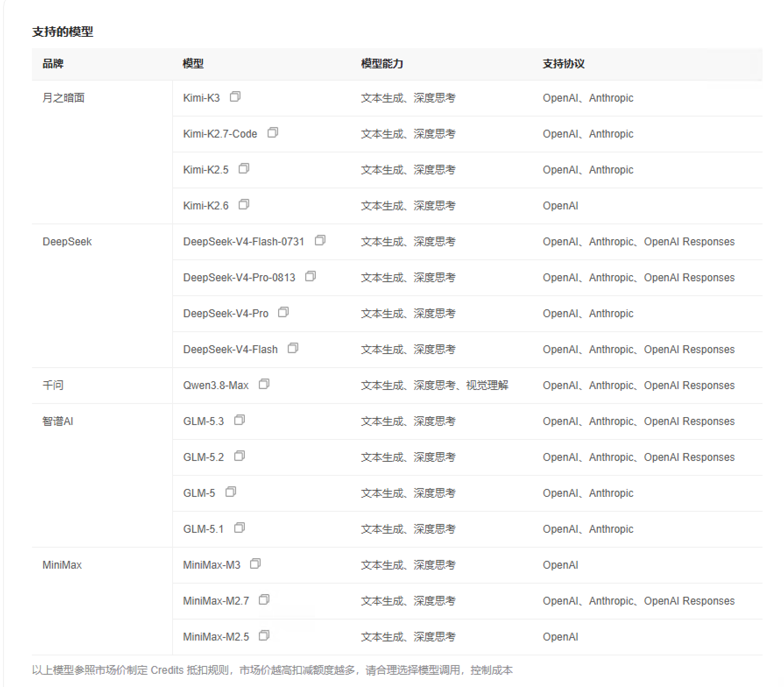This screenshot has height=687, width=784.
Task: Copy the Kimi-K2.7-Code model name
Action: [273, 133]
